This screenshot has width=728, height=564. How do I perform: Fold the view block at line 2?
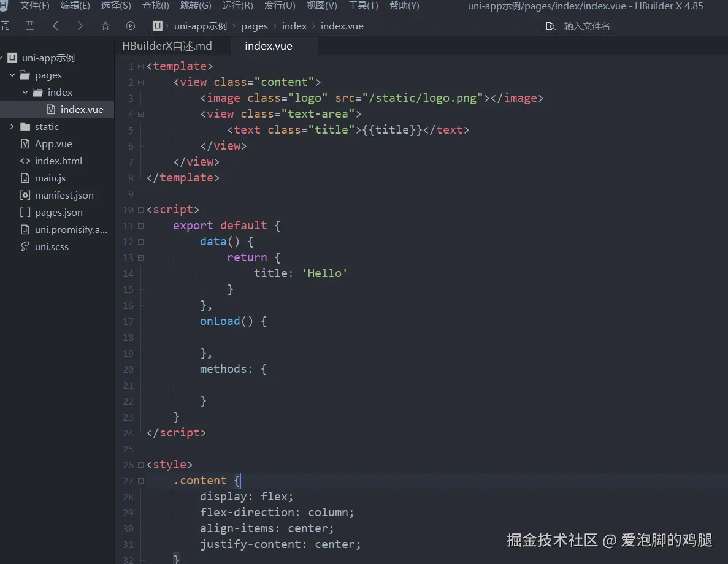(140, 82)
